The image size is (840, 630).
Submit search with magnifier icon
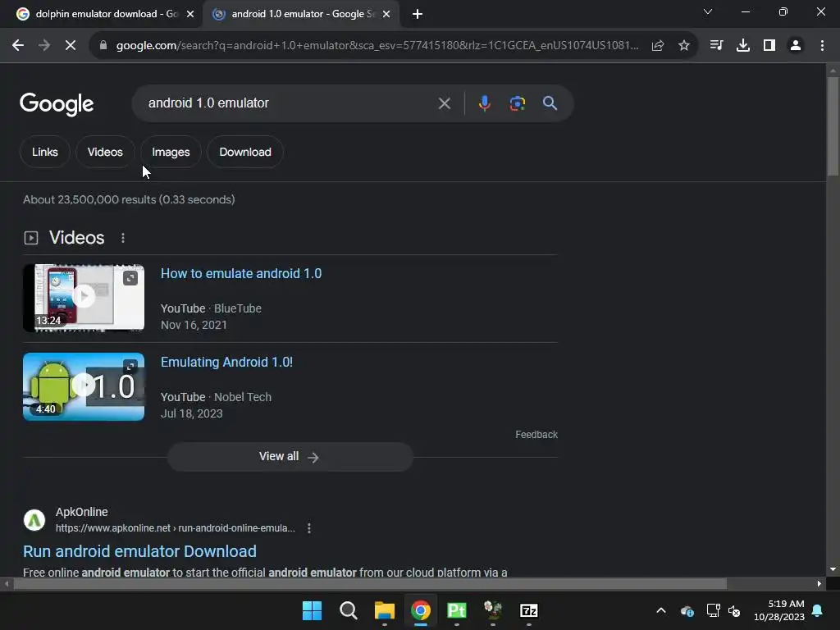[x=550, y=103]
